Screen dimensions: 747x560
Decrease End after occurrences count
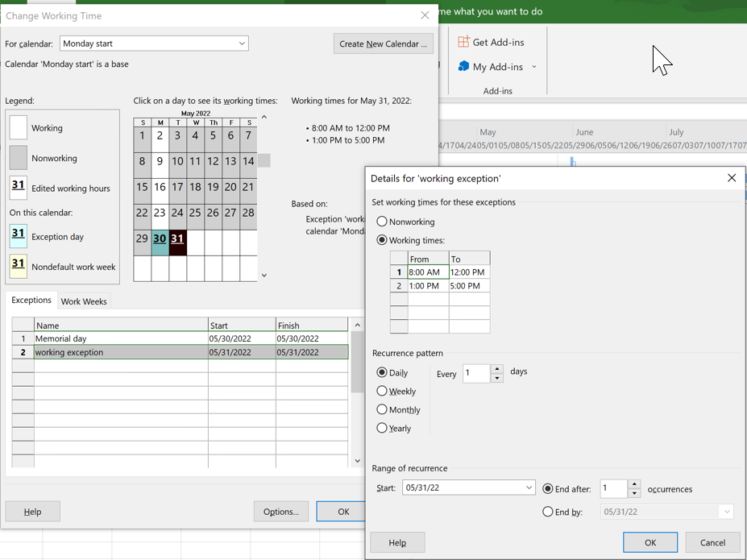point(634,493)
